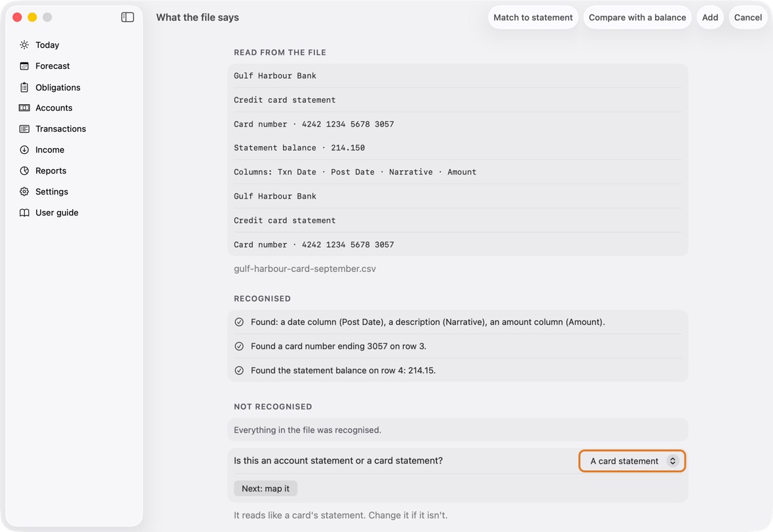Close the window with red button
The height and width of the screenshot is (532, 773).
pos(17,17)
